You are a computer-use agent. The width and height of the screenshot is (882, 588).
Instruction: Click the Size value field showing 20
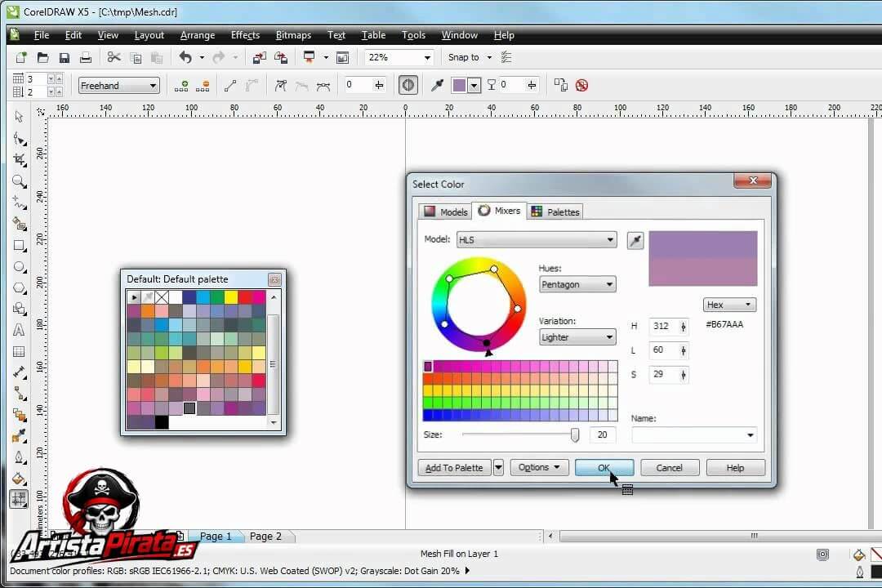[603, 435]
